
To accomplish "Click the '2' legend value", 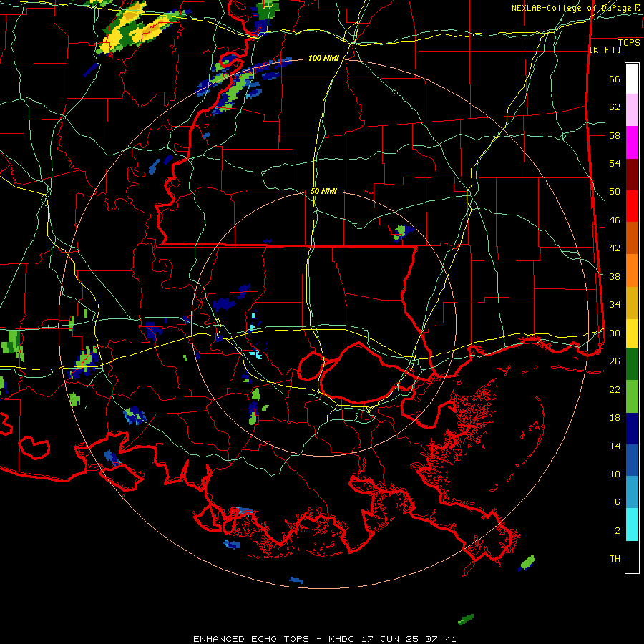I will point(618,530).
